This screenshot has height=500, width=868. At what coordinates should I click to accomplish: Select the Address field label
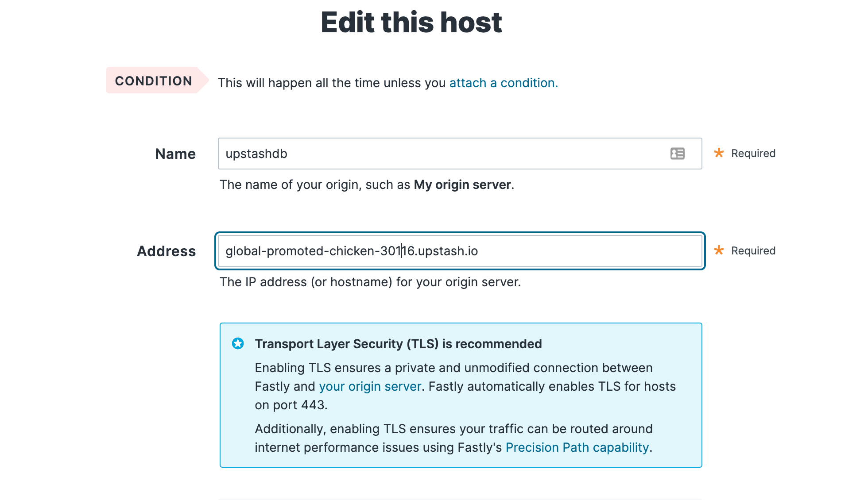pos(166,251)
